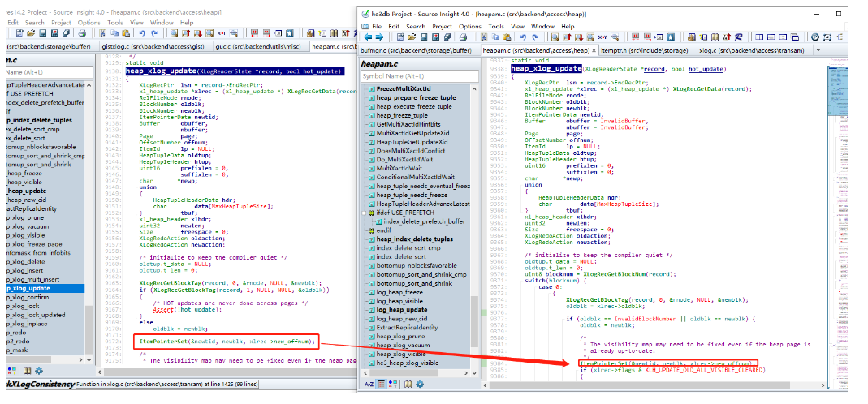Screen dimensions: 868x404
Task: Open gear settings in left window symbol panel
Action: [39, 371]
